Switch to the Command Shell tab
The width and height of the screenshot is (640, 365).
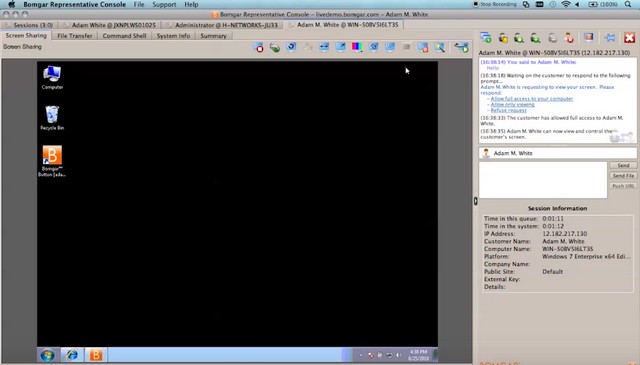click(124, 36)
